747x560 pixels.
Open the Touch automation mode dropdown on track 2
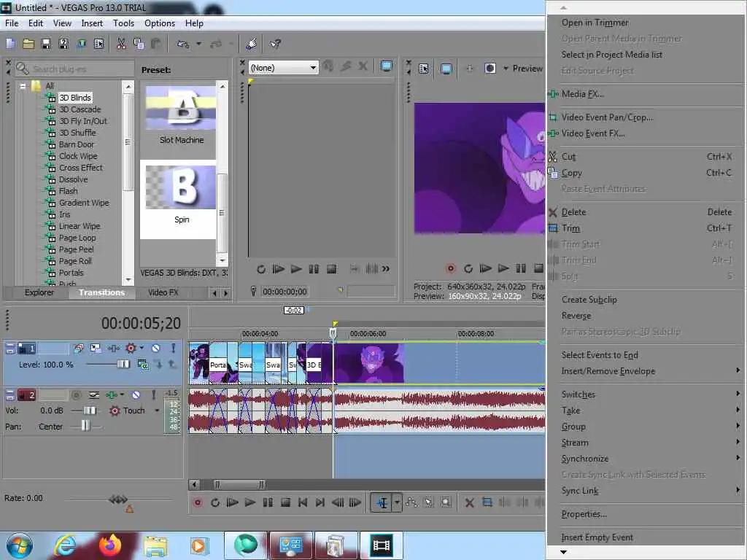(x=157, y=411)
